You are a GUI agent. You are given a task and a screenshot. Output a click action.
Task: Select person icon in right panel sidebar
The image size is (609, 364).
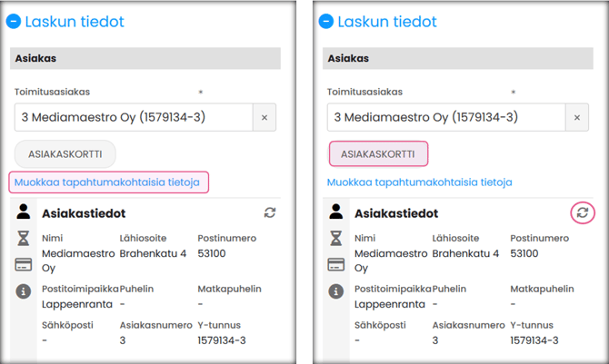[336, 212]
